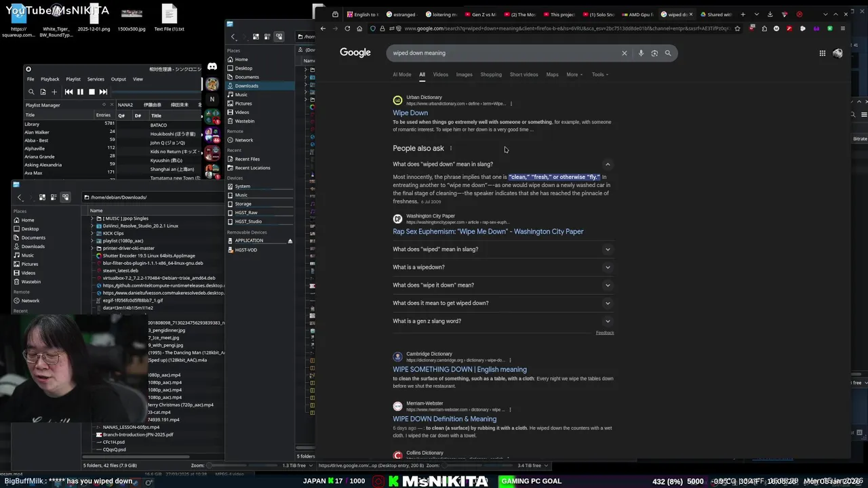Switch to icons view in Downloads file manager

(42, 197)
